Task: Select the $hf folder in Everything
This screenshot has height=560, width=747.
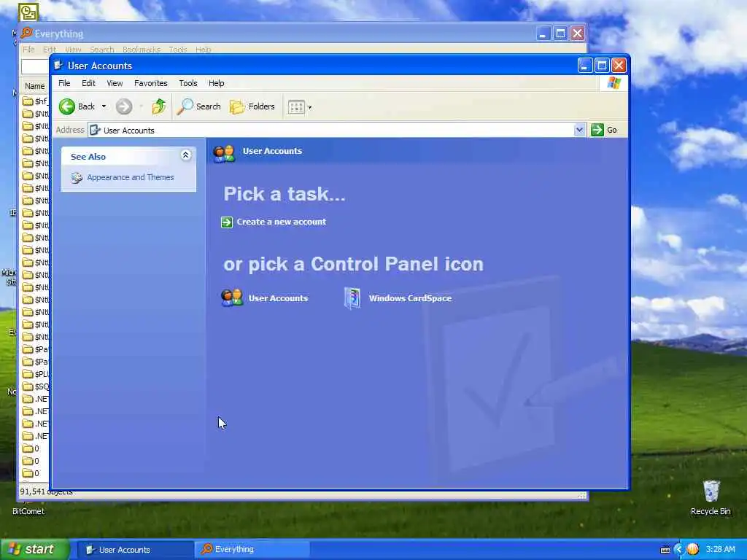Action: click(36, 101)
